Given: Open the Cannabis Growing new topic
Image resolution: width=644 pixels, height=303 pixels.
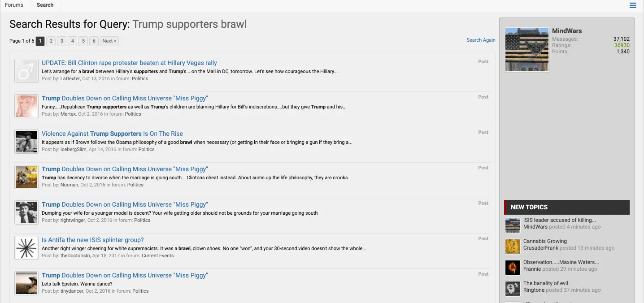Looking at the screenshot, I should click(x=545, y=241).
